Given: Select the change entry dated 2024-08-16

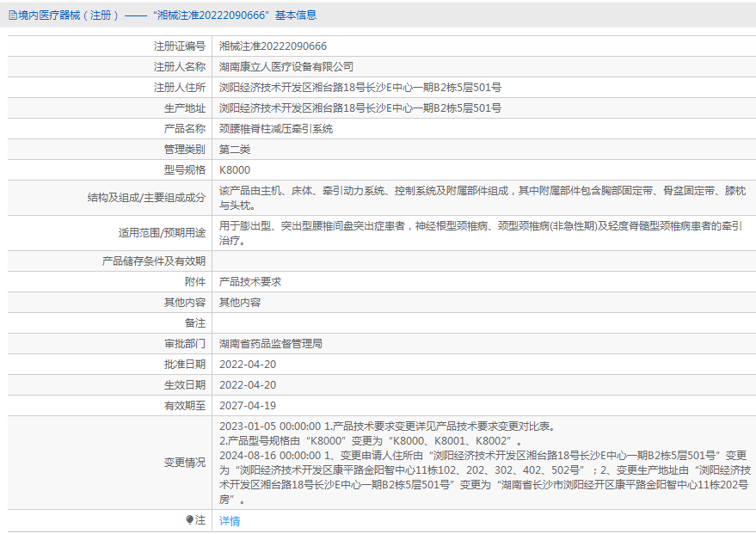Looking at the screenshot, I should point(485,477).
